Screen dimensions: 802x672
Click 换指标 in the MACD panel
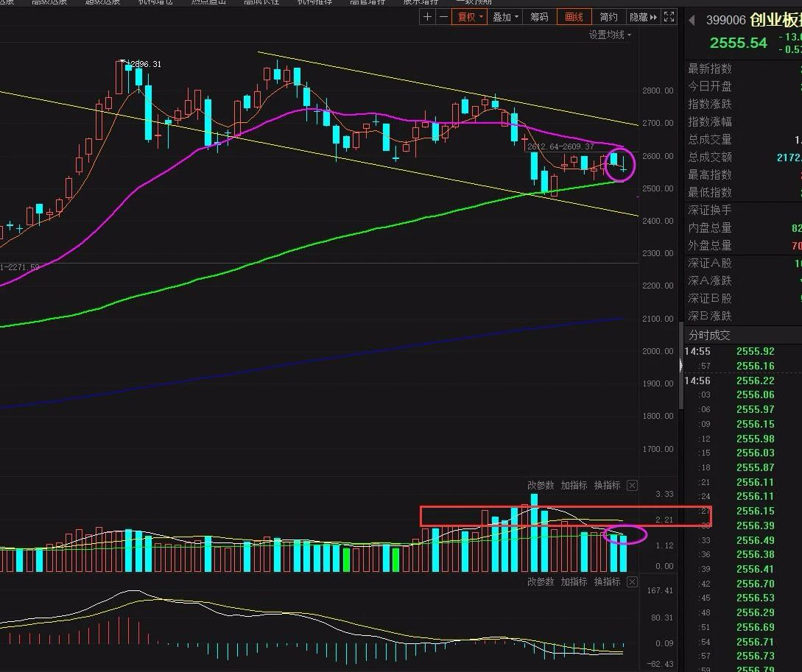coord(607,581)
